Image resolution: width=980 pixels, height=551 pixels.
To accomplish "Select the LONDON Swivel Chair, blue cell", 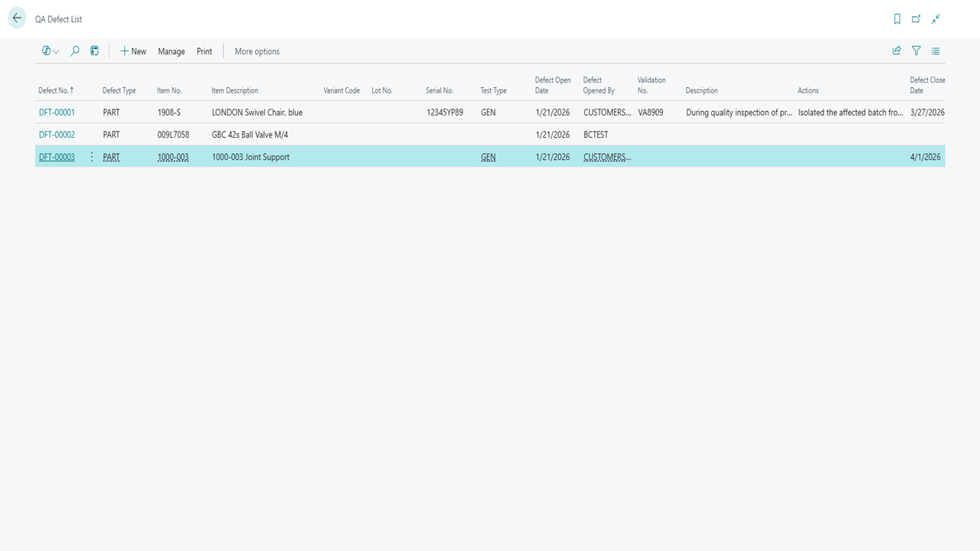I will point(257,112).
